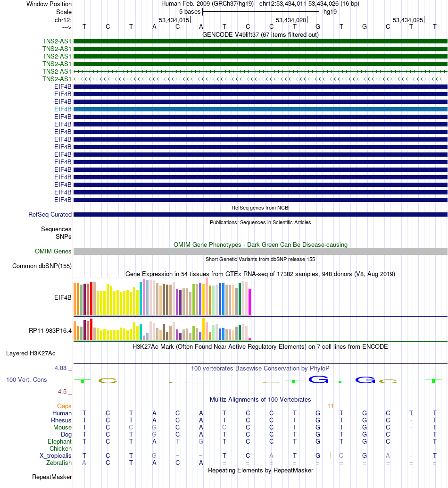This screenshot has height=488, width=448.
Task: Click the H3K27Ac Mark track title
Action: [260, 346]
